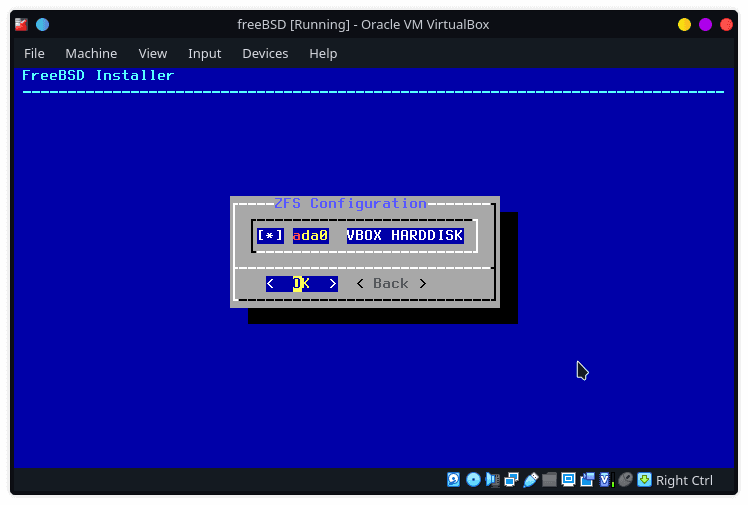Open the USB devices status icon
Screen dimensions: 748x505
pos(530,480)
